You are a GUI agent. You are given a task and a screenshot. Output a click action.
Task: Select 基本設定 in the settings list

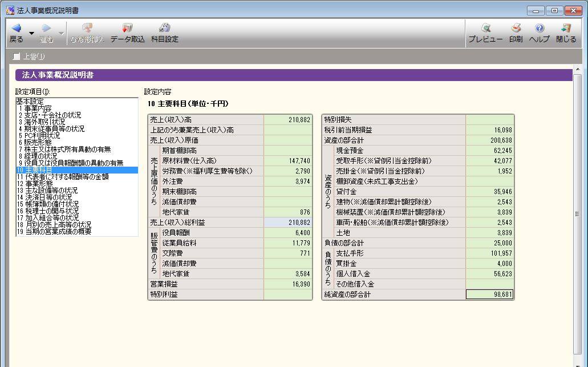coord(30,101)
